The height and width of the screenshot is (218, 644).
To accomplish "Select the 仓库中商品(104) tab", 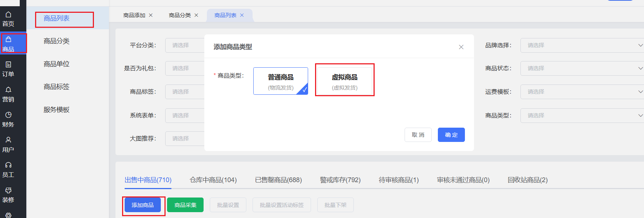I will [213, 180].
